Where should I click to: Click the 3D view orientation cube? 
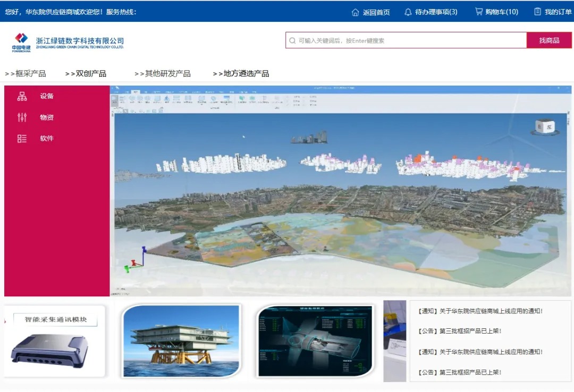(544, 126)
